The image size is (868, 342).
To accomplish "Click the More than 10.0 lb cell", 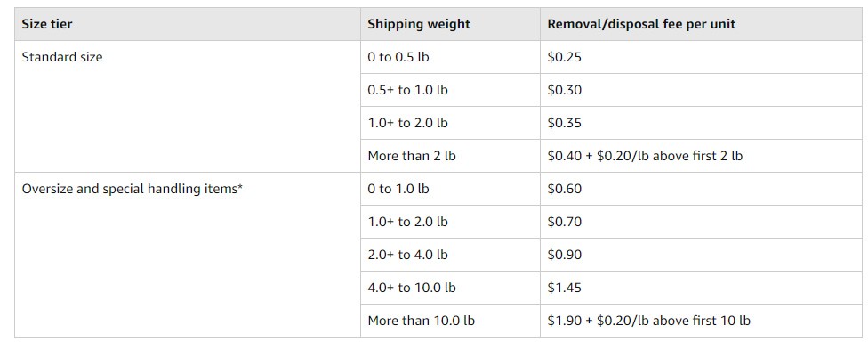I will [x=450, y=321].
